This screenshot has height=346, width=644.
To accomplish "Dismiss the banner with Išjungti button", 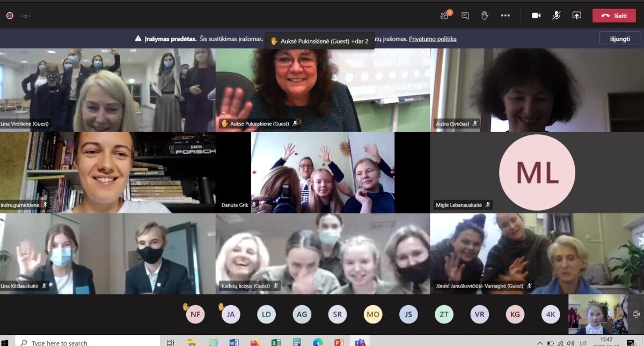I will 620,39.
